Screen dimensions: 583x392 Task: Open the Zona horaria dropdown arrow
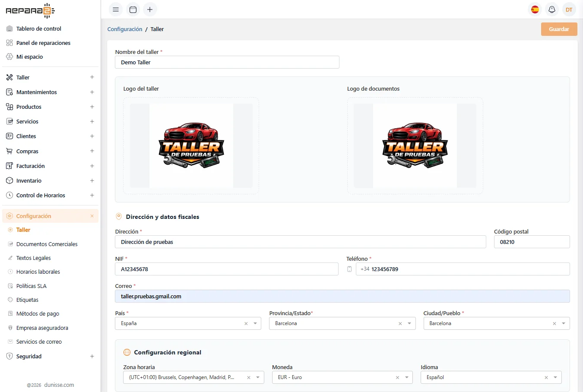258,377
